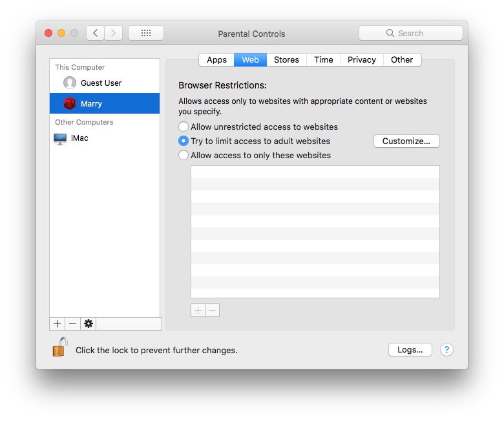Choose Allow access to only these websites
This screenshot has height=421, width=504.
184,156
